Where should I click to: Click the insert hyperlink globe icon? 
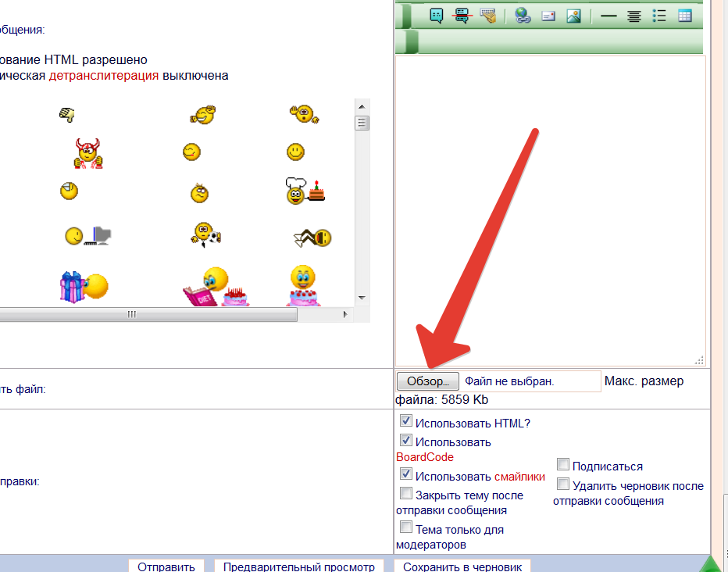pos(523,16)
